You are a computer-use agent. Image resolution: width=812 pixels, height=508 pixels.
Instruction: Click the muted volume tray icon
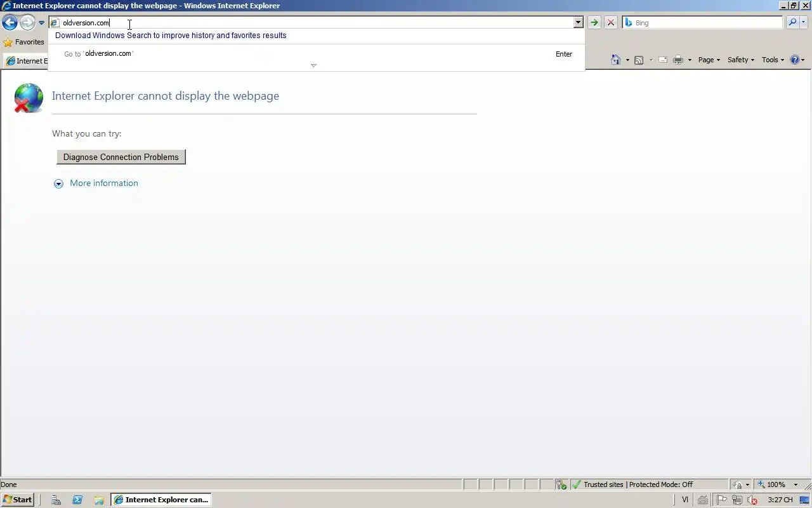pyautogui.click(x=752, y=500)
